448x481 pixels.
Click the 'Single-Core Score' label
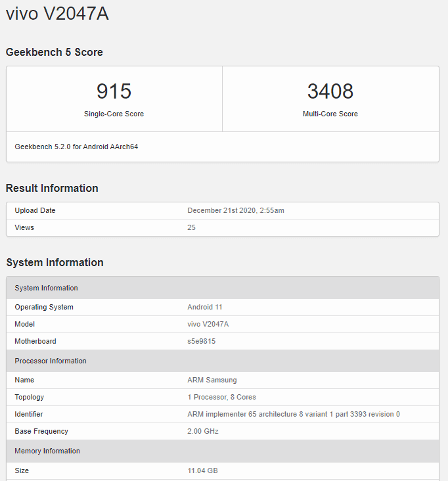pos(114,114)
